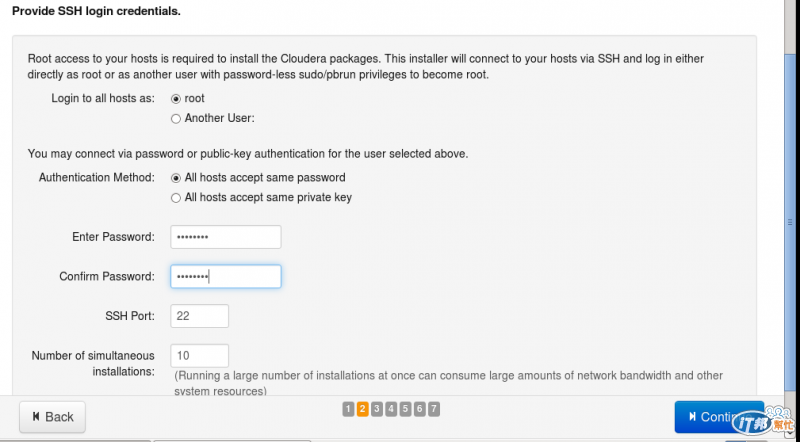Focus the Confirm Password field
Image resolution: width=800 pixels, height=442 pixels.
pyautogui.click(x=225, y=276)
